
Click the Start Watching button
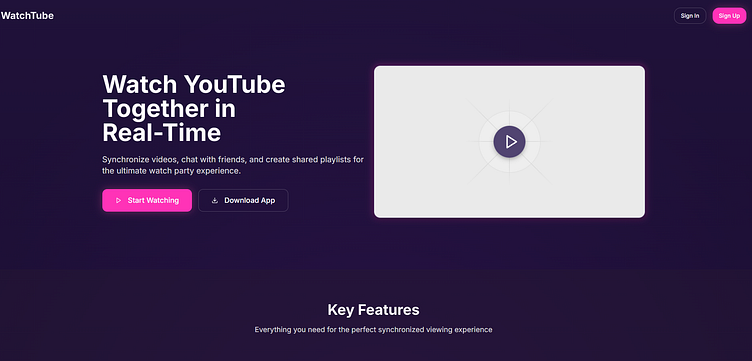tap(147, 200)
